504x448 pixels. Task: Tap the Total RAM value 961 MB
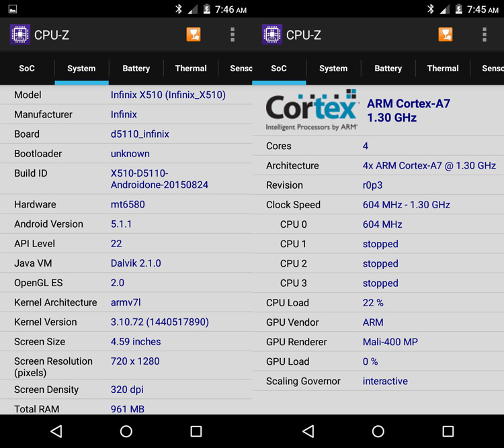coord(127,409)
